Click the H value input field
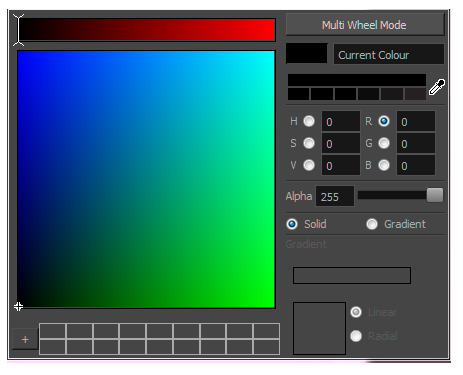The image size is (463, 375). click(x=341, y=121)
